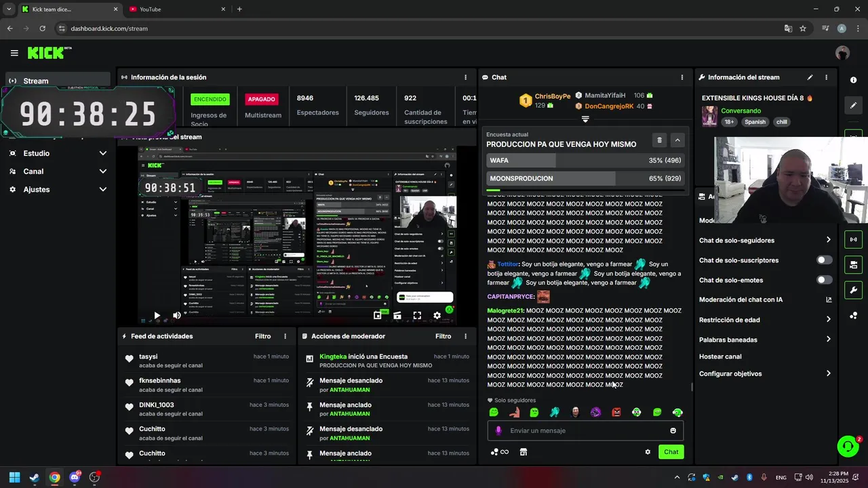Toggle Chat de solo-suscriptores switch
This screenshot has height=488, width=868.
(824, 260)
